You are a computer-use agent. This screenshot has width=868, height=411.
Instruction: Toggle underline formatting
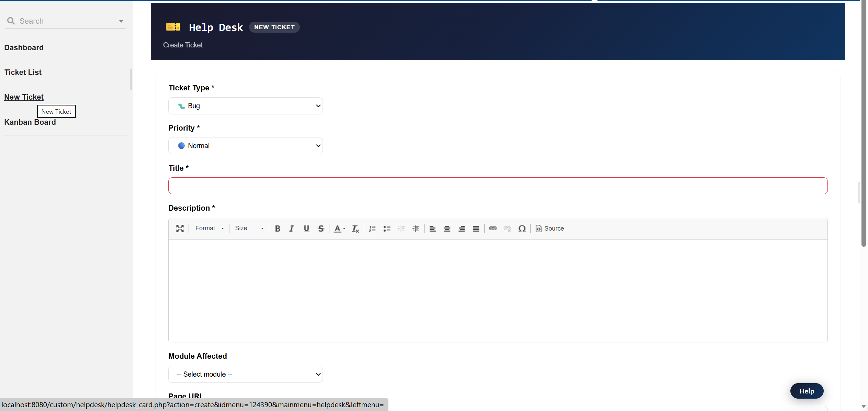(306, 229)
